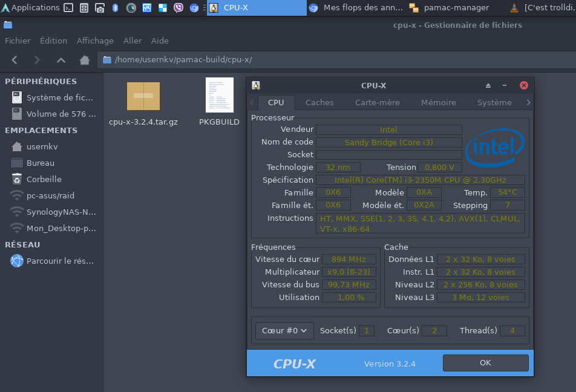Go forward in the file manager
This screenshot has height=392, width=576.
click(x=37, y=60)
